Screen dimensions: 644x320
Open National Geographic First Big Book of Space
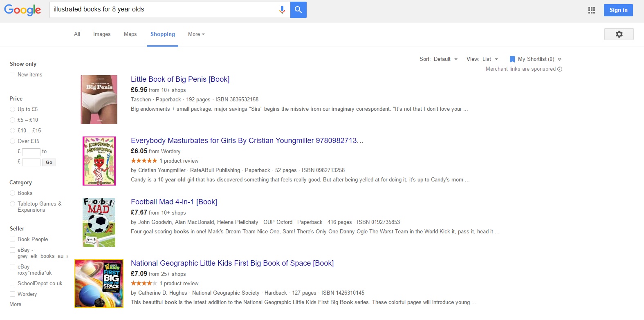[x=232, y=263]
